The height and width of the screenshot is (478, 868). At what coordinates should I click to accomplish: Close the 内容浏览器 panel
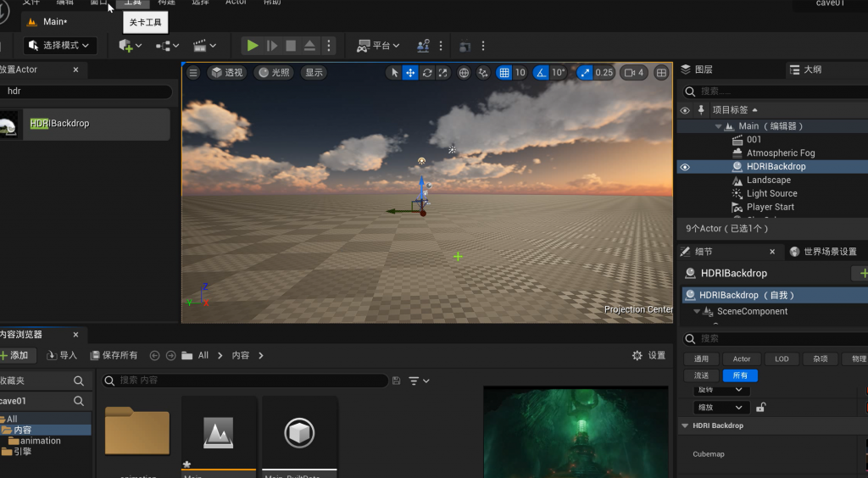pos(75,335)
